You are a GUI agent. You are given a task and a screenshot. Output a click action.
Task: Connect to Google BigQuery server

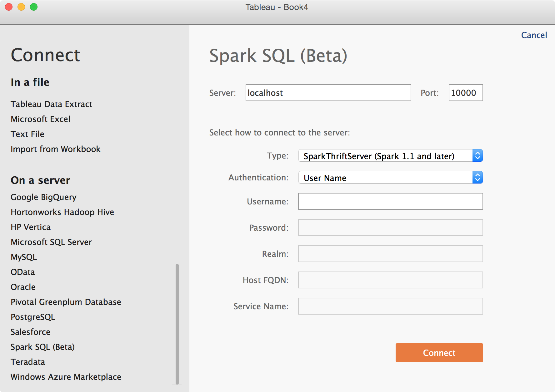coord(43,197)
